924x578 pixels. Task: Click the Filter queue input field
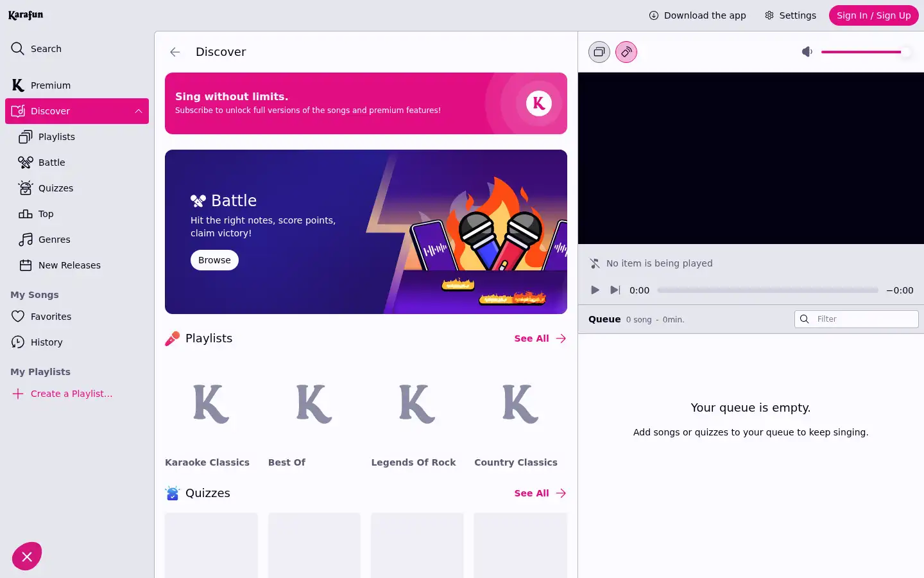pos(857,319)
